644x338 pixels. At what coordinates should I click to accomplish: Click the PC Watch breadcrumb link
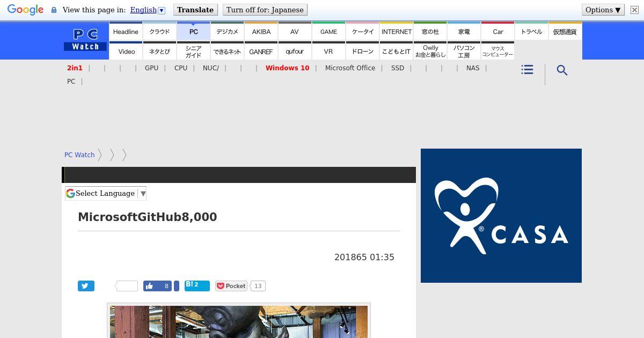pyautogui.click(x=79, y=155)
